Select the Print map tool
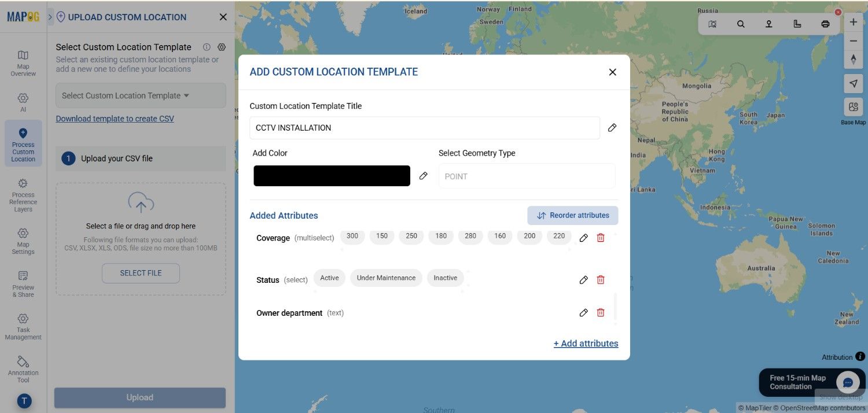868x413 pixels. tap(825, 24)
